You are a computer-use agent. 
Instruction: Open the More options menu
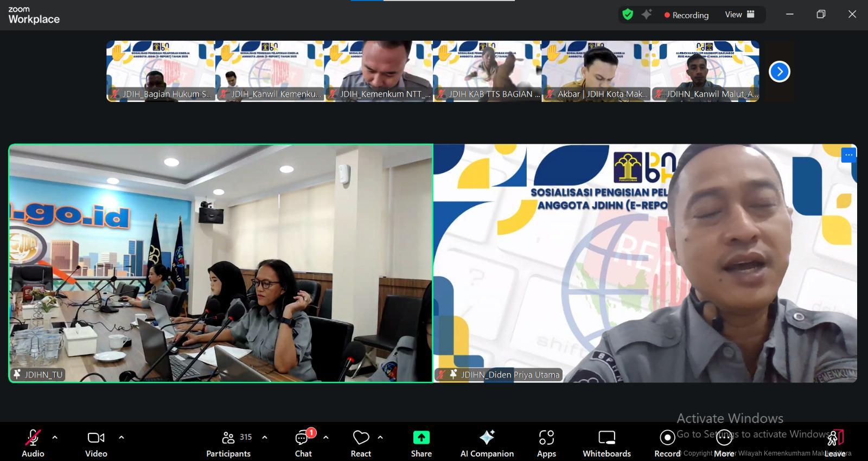tap(724, 443)
